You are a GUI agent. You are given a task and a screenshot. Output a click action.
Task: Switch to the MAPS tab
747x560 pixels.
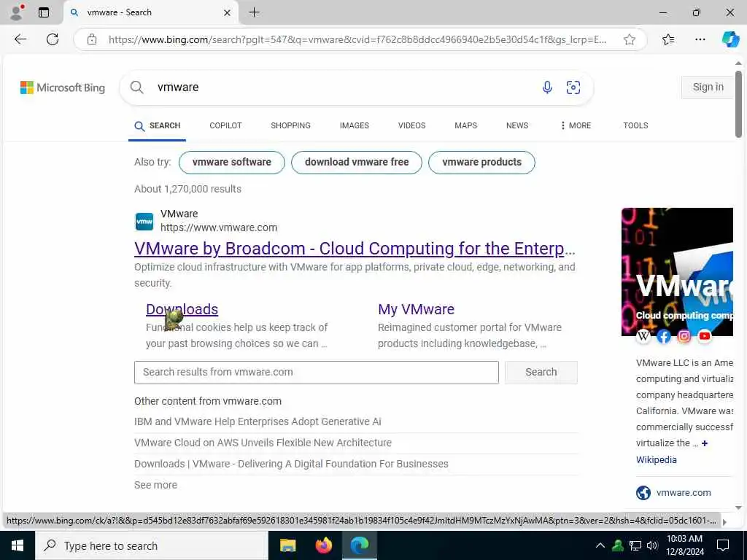coord(465,125)
